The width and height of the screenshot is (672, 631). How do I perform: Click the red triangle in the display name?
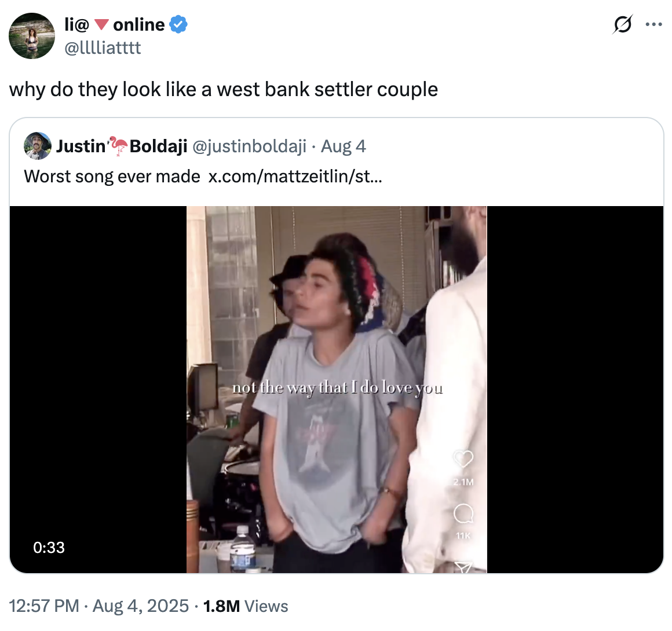pos(101,25)
